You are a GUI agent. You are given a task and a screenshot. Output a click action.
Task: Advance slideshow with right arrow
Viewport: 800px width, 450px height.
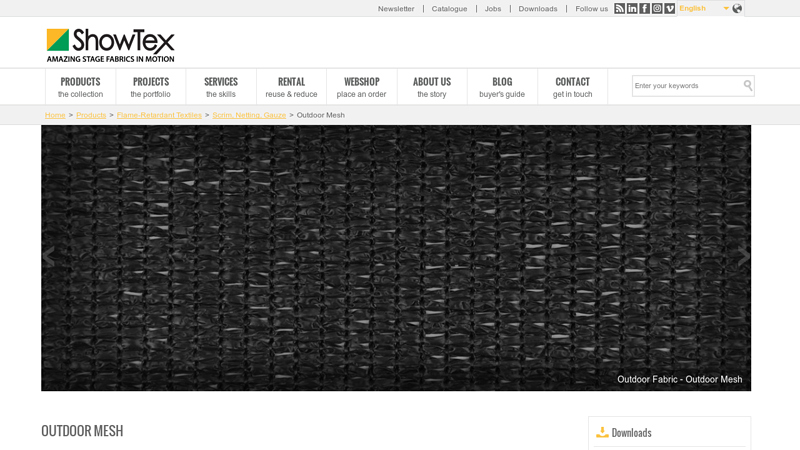point(743,257)
